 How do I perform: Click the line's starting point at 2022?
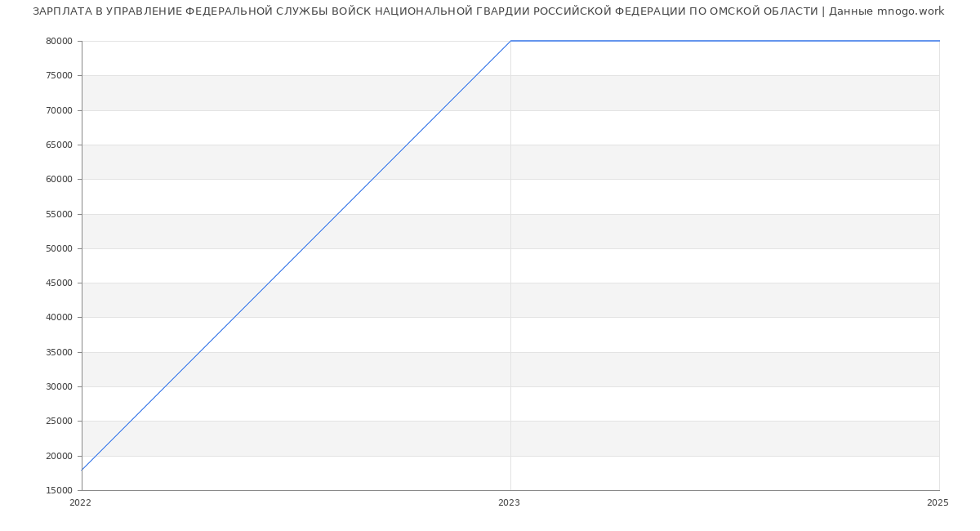point(82,470)
